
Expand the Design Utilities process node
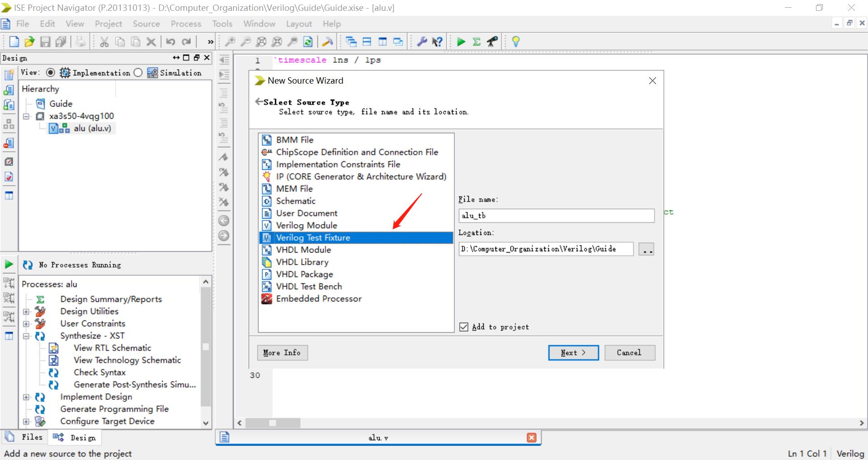point(26,311)
